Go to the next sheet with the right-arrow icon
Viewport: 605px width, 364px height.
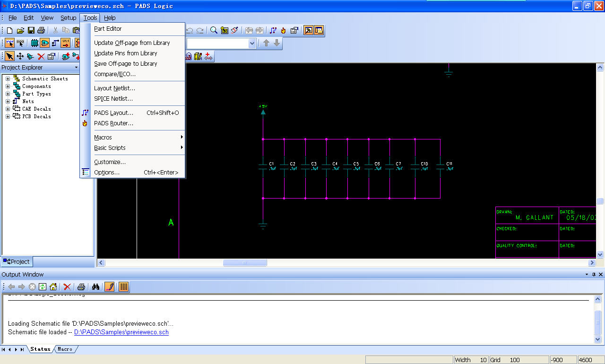[x=259, y=30]
